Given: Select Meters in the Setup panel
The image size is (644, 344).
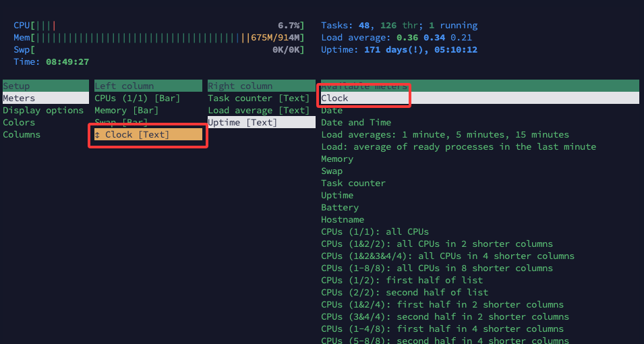Looking at the screenshot, I should pyautogui.click(x=19, y=98).
